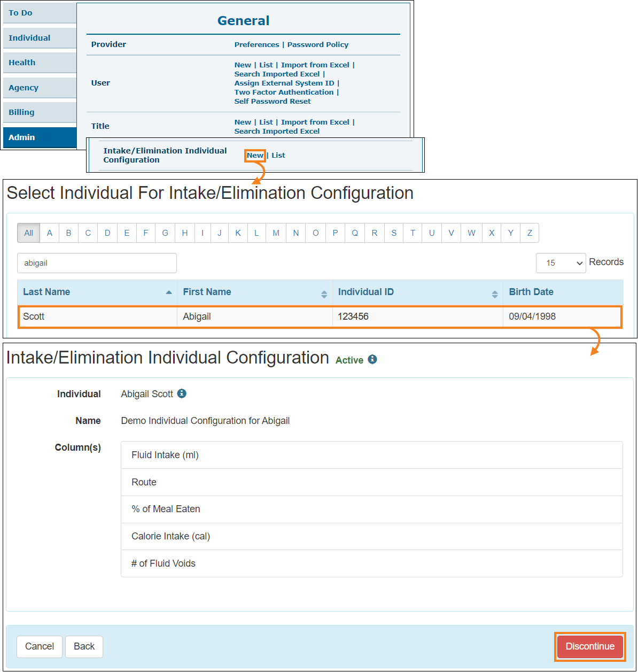Screen dimensions: 638x672
Task: Select the Health sidebar tab
Action: (x=40, y=63)
